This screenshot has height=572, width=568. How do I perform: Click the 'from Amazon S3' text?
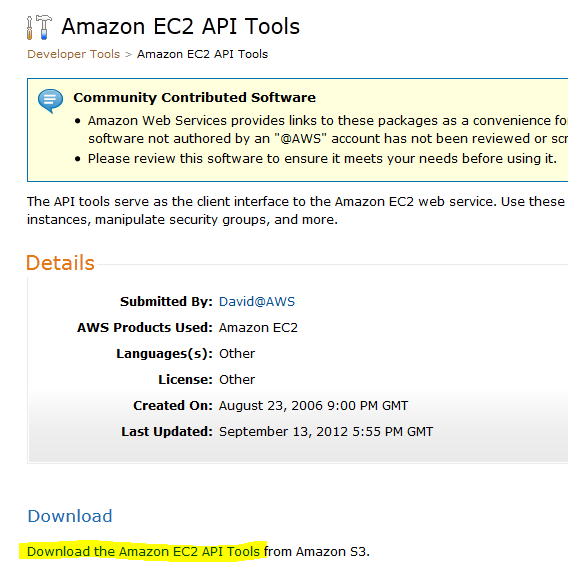(317, 551)
